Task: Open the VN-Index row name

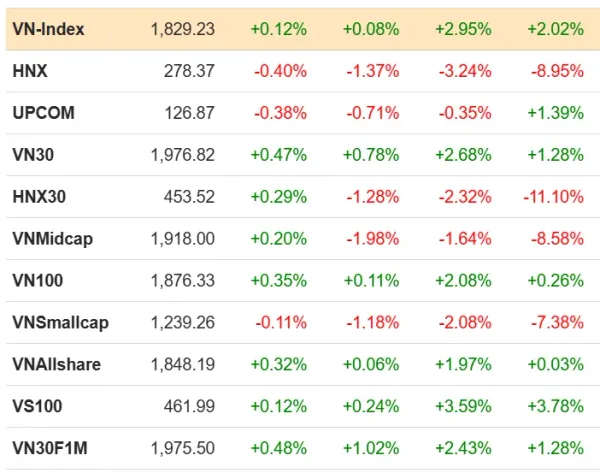Action: pos(48,29)
